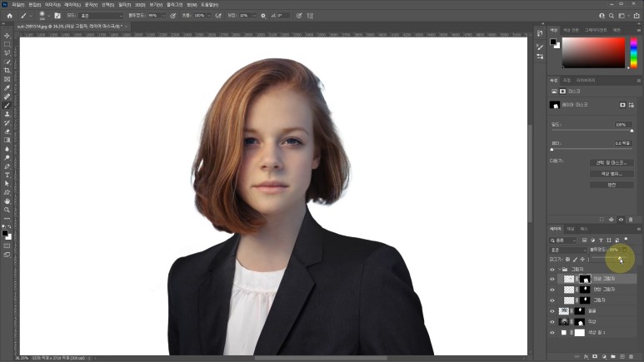Open flow 100% dropdown arrow
The width and height of the screenshot is (644, 362).
(x=209, y=16)
